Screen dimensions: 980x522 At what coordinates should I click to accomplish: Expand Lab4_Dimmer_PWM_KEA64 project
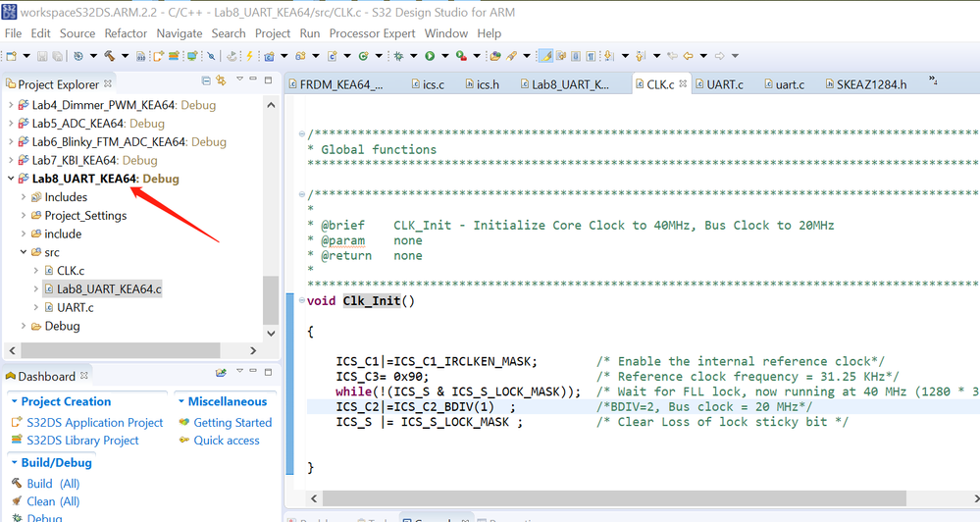point(11,105)
